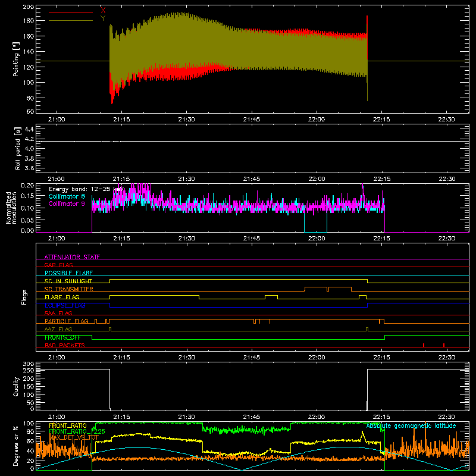This screenshot has height=476, width=476.
Task: Click the 0.05 tick on modulation axis
Action: coord(27,220)
